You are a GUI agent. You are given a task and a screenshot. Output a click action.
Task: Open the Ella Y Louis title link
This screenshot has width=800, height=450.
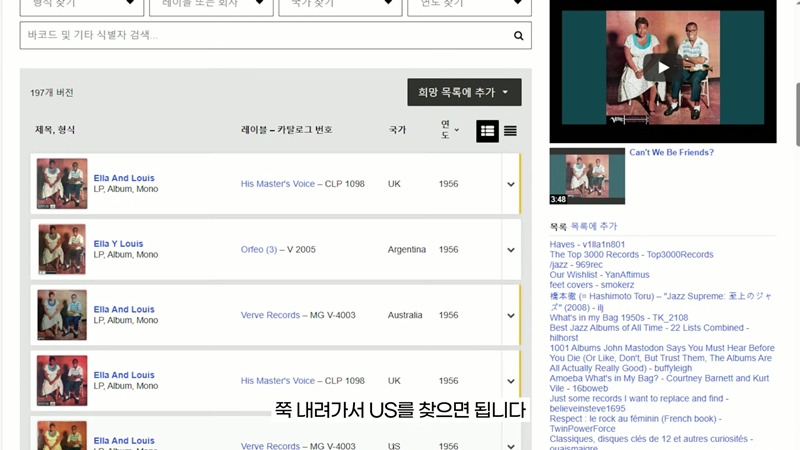pyautogui.click(x=118, y=244)
